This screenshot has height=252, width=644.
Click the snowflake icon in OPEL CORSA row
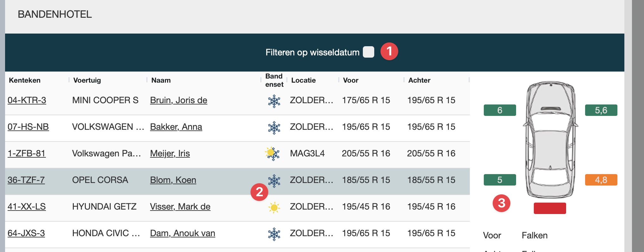click(x=274, y=180)
